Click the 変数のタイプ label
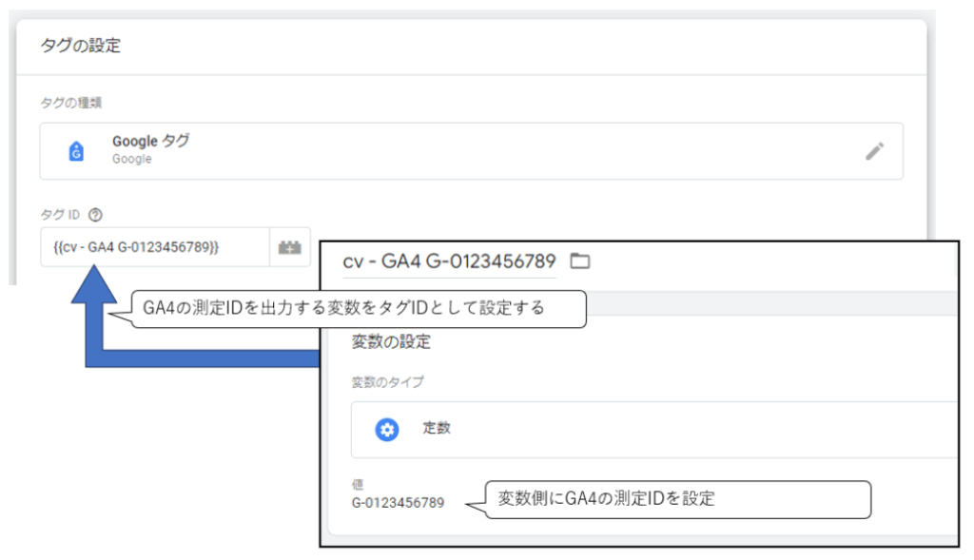 click(388, 382)
